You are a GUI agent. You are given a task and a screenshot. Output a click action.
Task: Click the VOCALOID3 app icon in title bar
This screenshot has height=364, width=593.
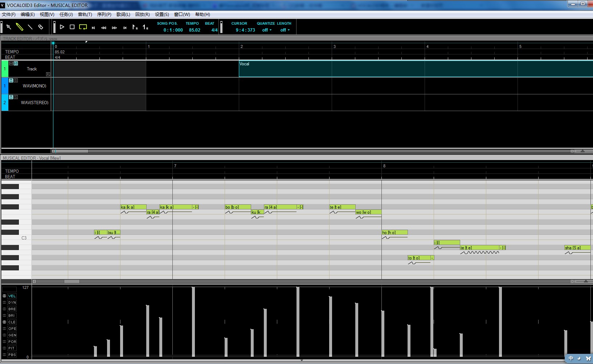click(3, 5)
